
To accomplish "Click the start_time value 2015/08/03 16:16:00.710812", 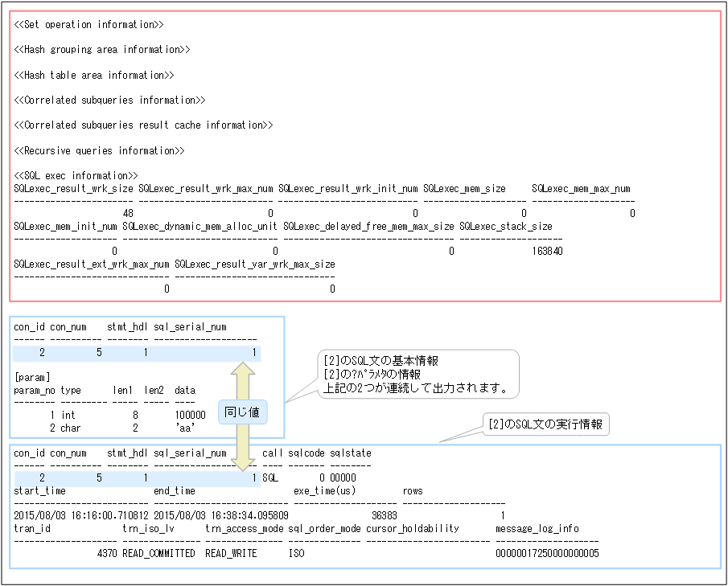I will tap(76, 514).
